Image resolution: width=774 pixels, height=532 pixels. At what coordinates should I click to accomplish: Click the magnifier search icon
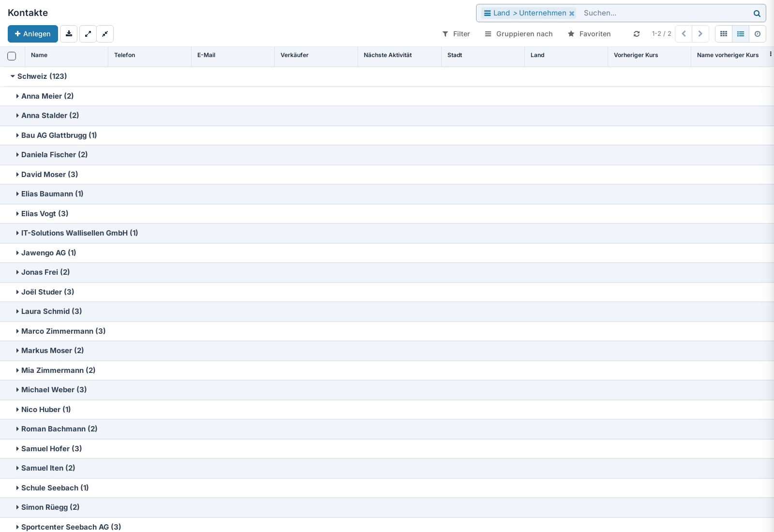pyautogui.click(x=757, y=14)
